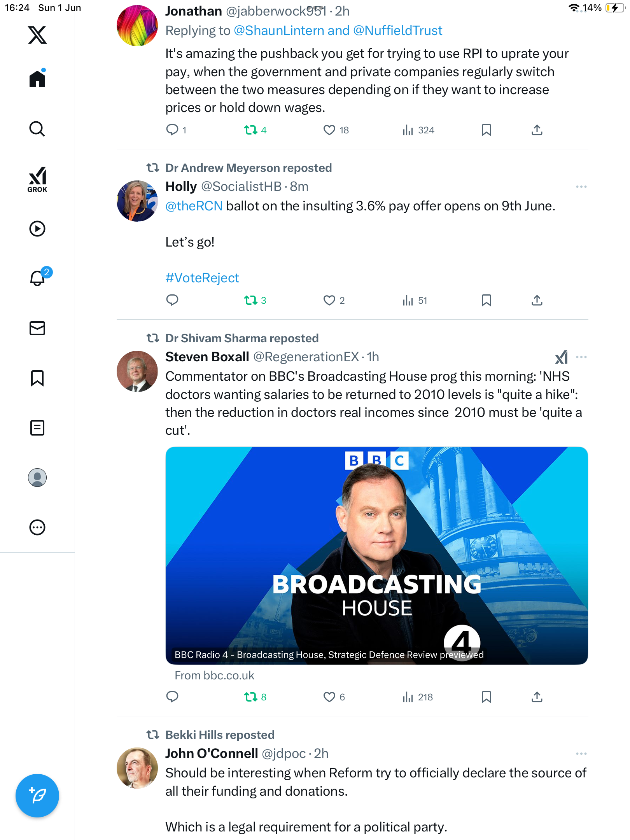The width and height of the screenshot is (630, 840).
Task: Like Holly's post about RCN ballot
Action: [x=334, y=300]
